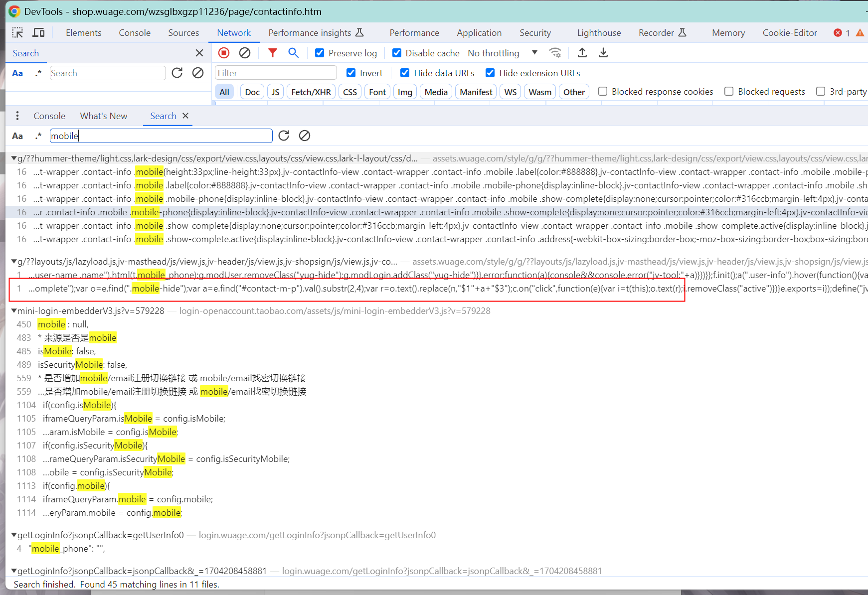868x595 pixels.
Task: Switch to the Elements tab
Action: (x=84, y=33)
